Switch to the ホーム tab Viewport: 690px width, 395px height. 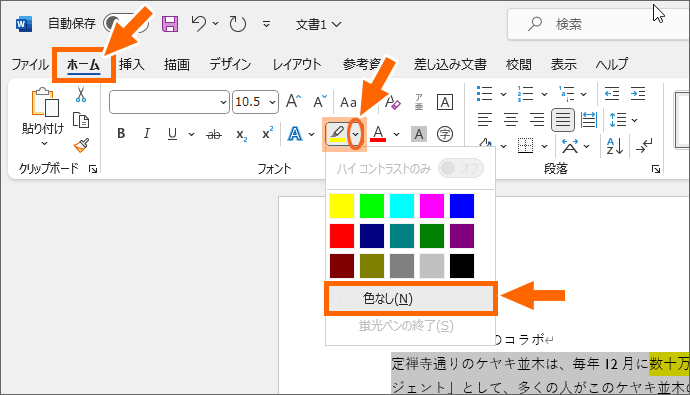pyautogui.click(x=83, y=65)
